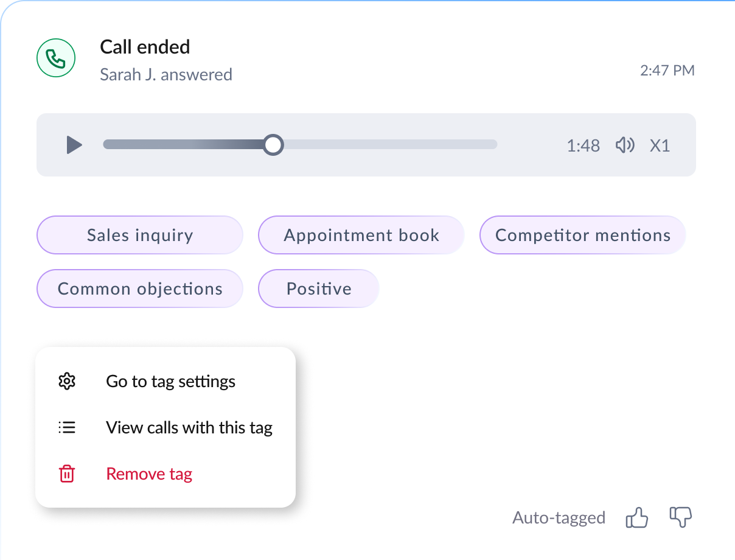Mute the recording with the speaker icon
The height and width of the screenshot is (560, 735).
point(625,145)
